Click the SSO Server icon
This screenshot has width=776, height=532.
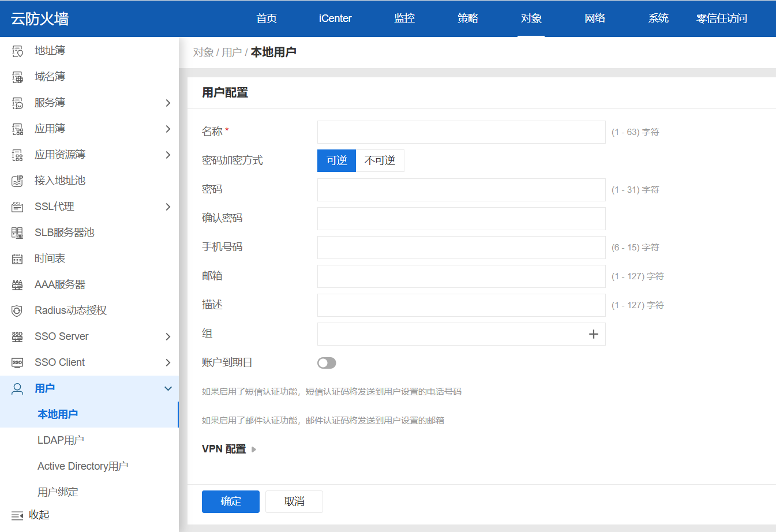[x=17, y=337]
